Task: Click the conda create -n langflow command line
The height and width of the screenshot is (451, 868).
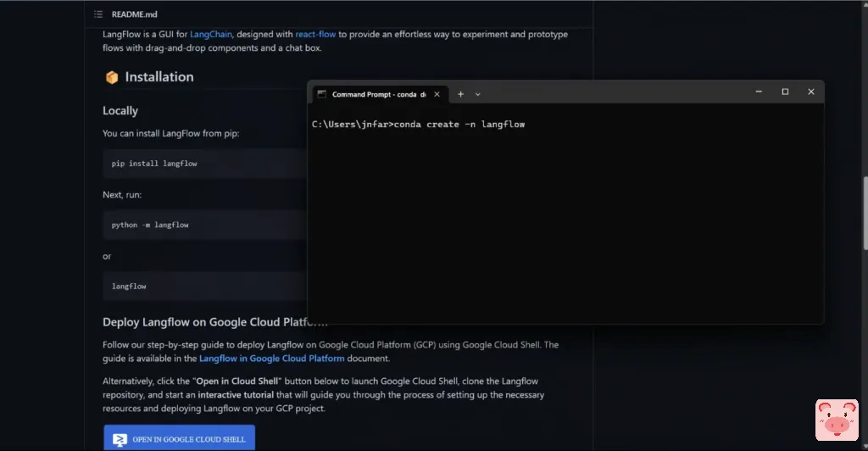Action: pos(418,125)
